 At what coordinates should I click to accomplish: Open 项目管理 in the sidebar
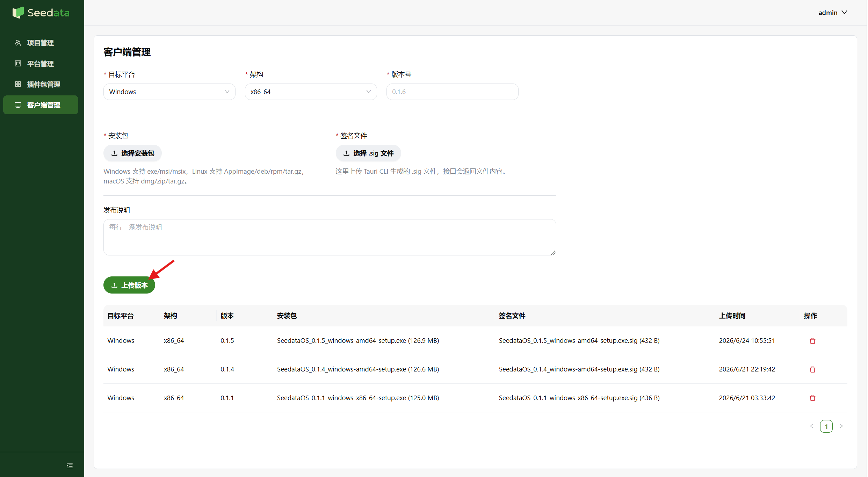point(41,43)
